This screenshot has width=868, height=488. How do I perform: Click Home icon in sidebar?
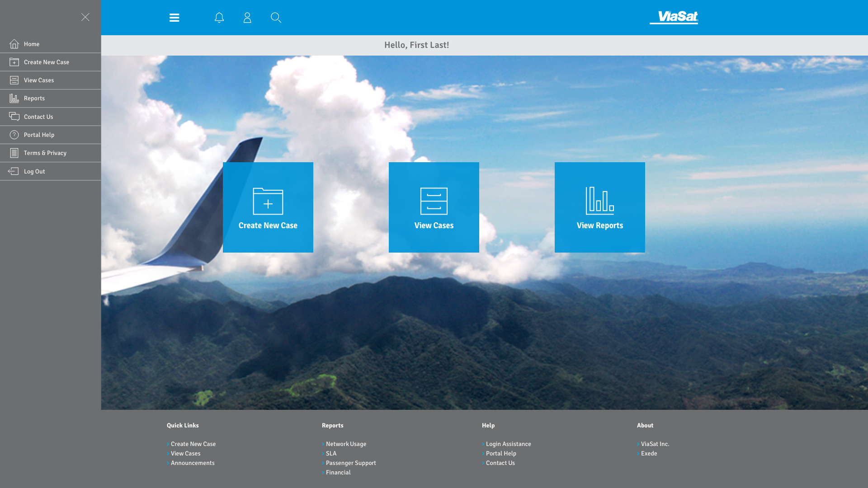click(14, 44)
